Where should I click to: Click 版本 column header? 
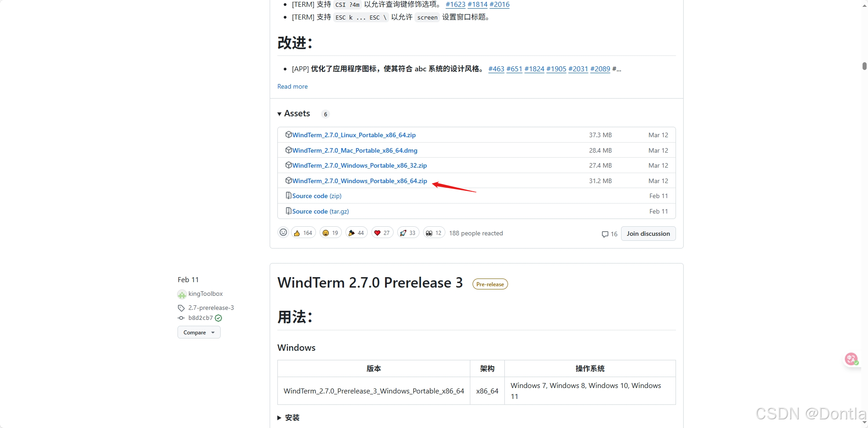click(x=374, y=368)
